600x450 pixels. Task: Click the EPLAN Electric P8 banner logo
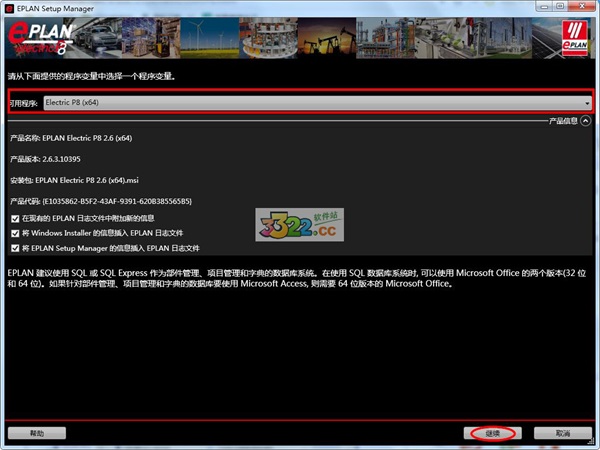40,38
